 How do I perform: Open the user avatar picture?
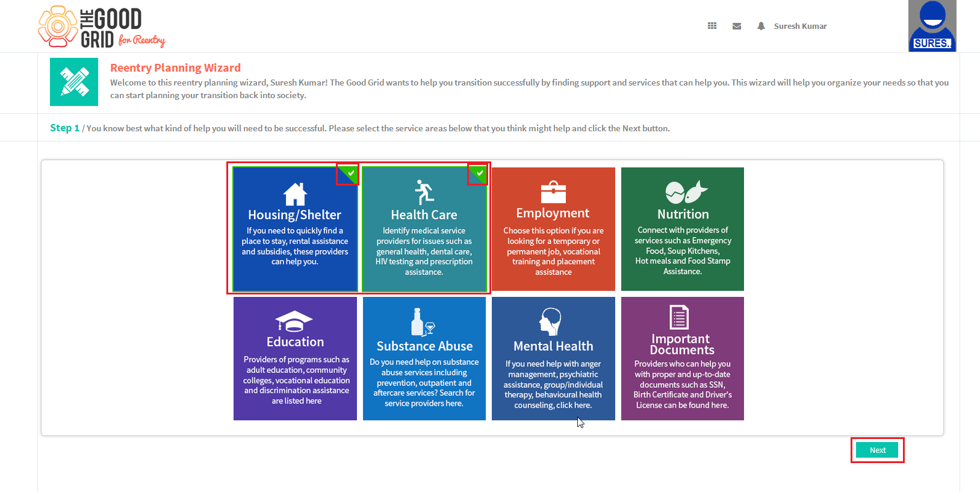(x=932, y=26)
